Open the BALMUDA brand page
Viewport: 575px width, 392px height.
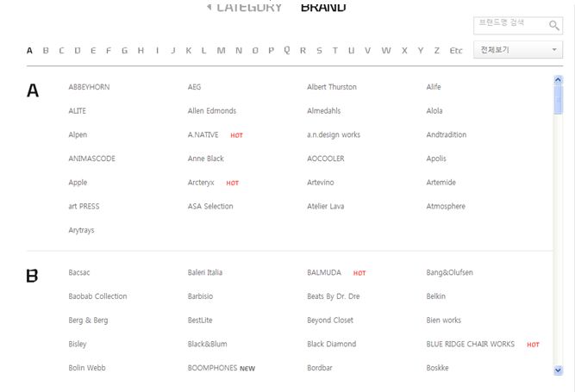pyautogui.click(x=324, y=273)
